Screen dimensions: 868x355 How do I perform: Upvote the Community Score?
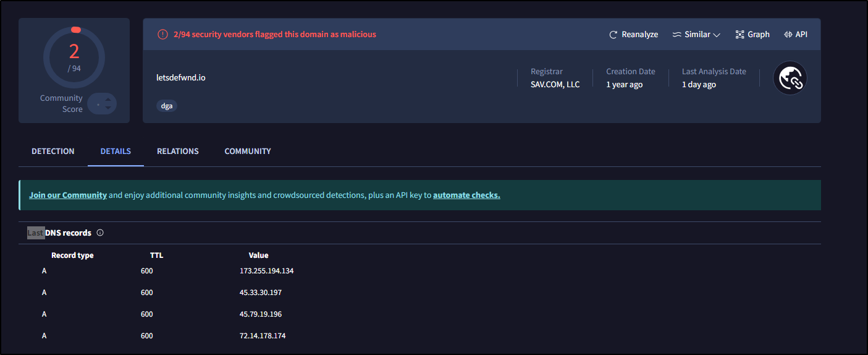click(108, 99)
